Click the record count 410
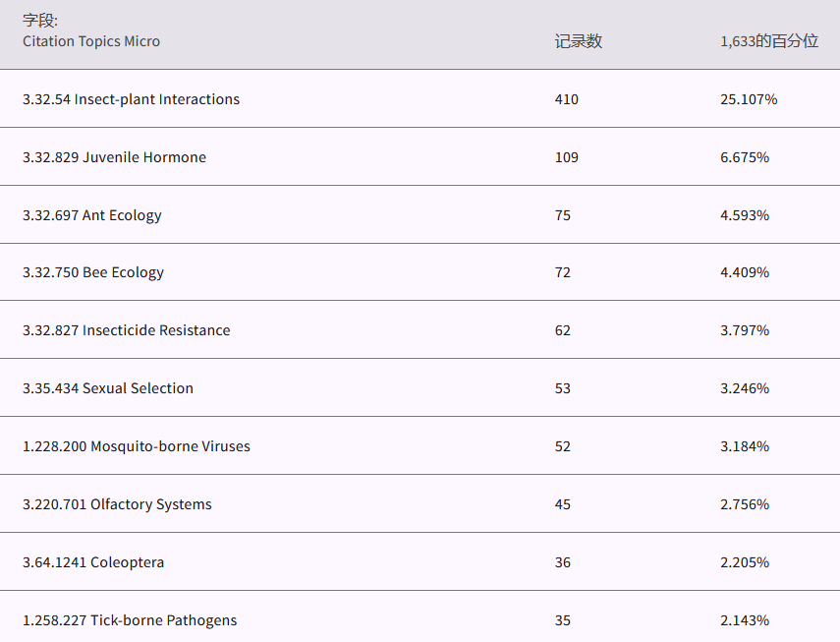The width and height of the screenshot is (840, 642). point(567,99)
